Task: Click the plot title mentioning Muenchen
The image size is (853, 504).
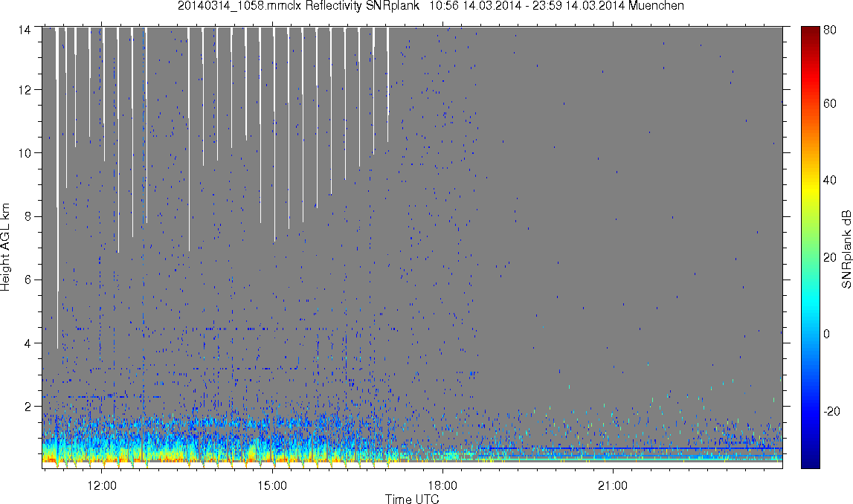Action: point(431,6)
